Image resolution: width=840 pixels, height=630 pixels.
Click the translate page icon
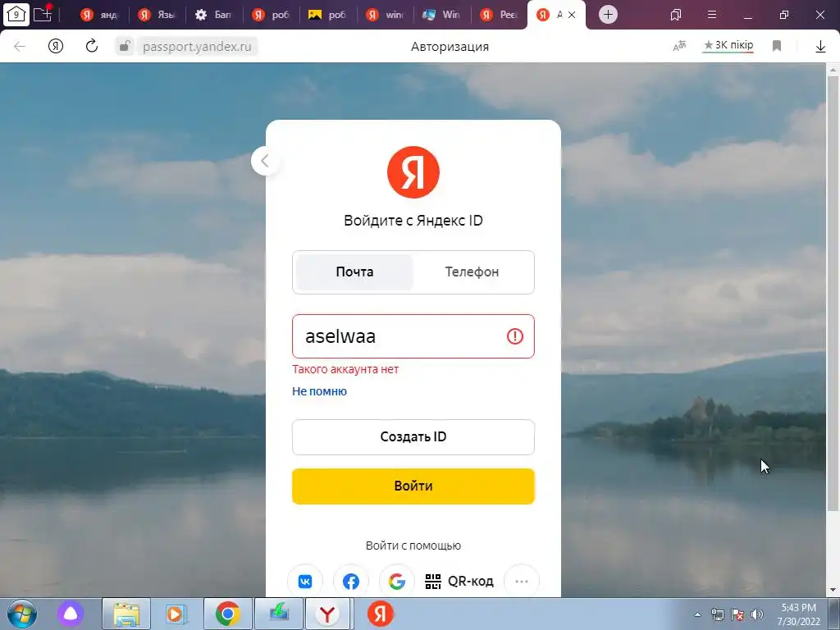pos(679,46)
